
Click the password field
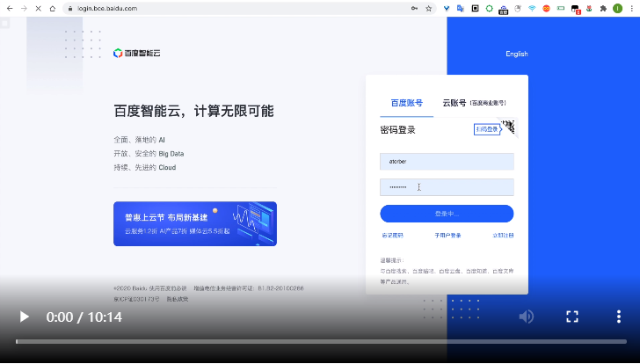pos(447,187)
